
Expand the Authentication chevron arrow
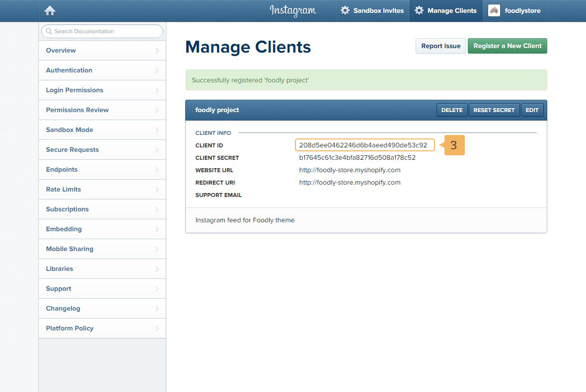[157, 70]
